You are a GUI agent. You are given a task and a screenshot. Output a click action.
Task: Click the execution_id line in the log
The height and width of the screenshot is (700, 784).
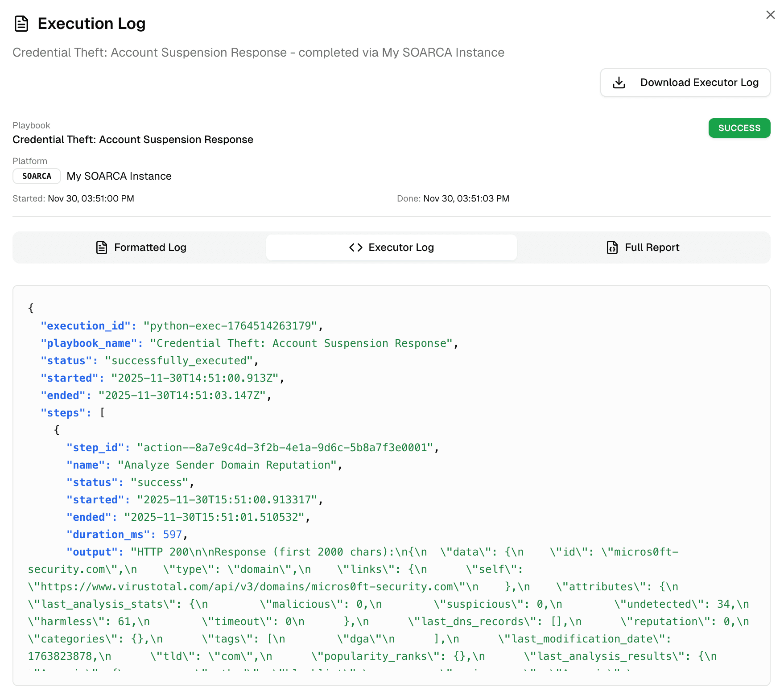(x=182, y=326)
